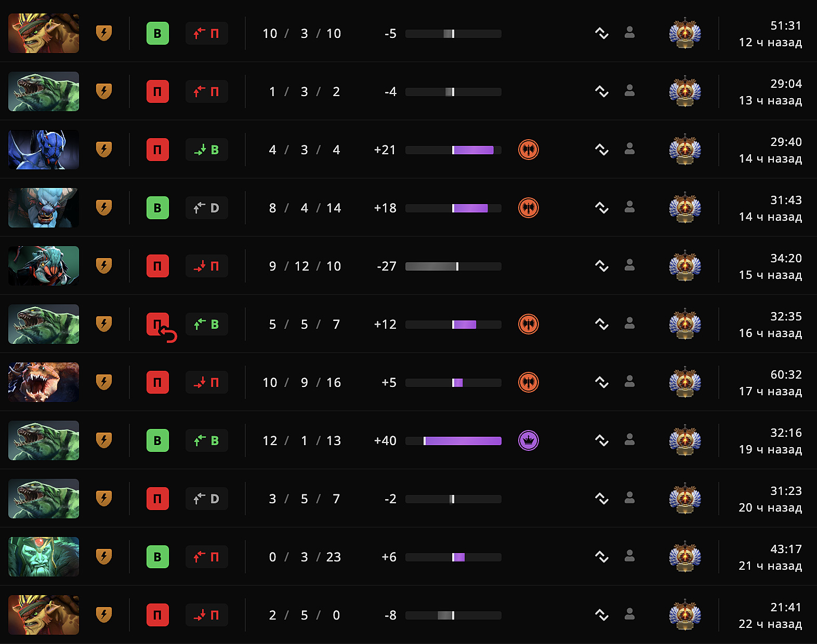Open the Spirit Breaker hero thumbnail match
This screenshot has width=817, height=644.
(x=44, y=208)
